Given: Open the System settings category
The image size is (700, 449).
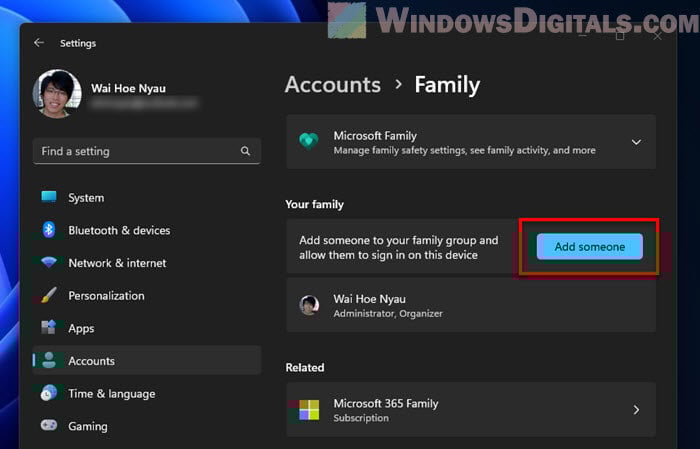Looking at the screenshot, I should 146,198.
